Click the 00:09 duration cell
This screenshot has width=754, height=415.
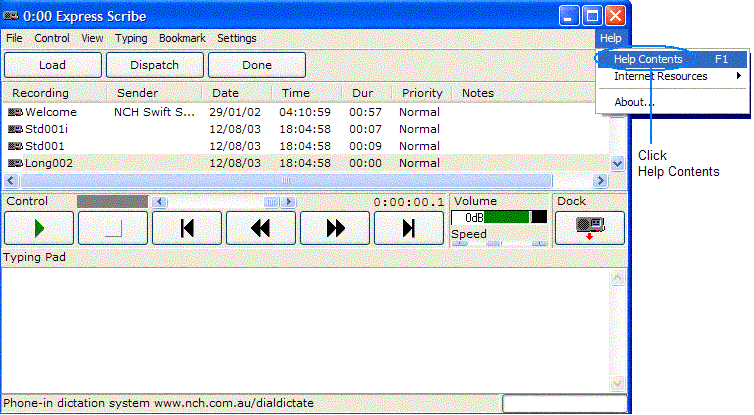point(365,146)
